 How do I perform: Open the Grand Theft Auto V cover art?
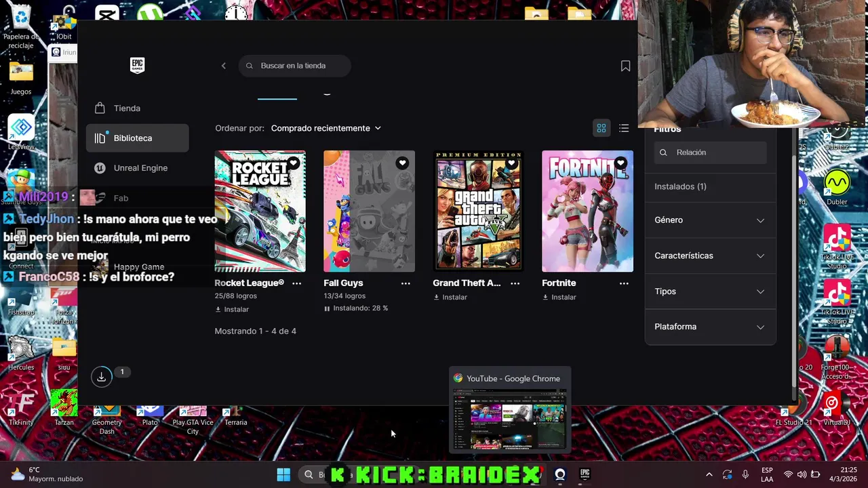478,211
